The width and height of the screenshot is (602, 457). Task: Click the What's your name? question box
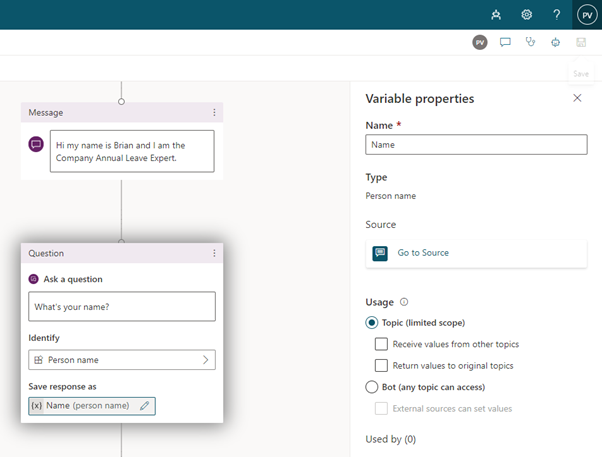[122, 306]
